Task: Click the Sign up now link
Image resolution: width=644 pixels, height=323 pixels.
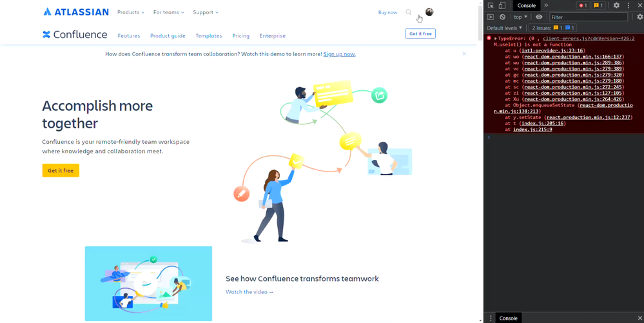Action: pyautogui.click(x=339, y=54)
